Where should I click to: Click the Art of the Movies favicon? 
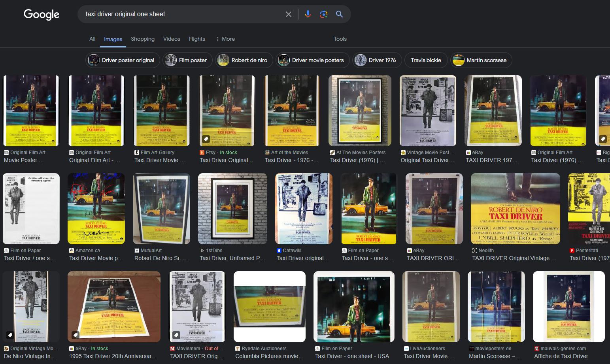pos(267,153)
